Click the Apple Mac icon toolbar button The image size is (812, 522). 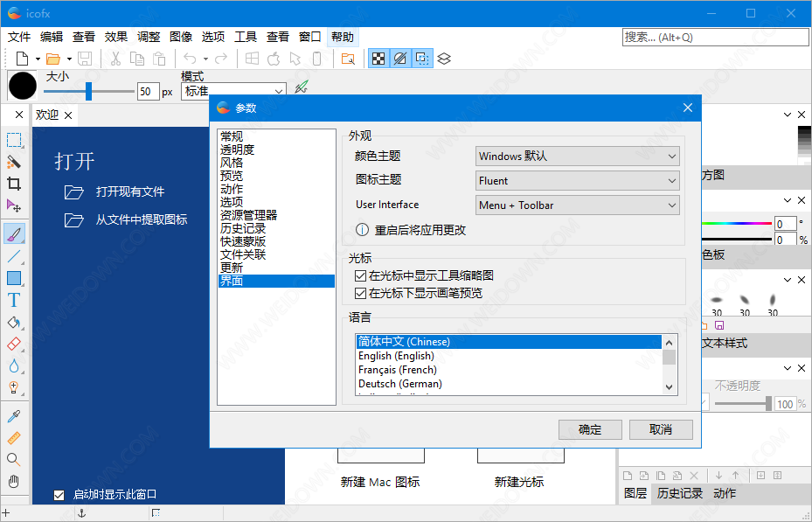coord(274,59)
